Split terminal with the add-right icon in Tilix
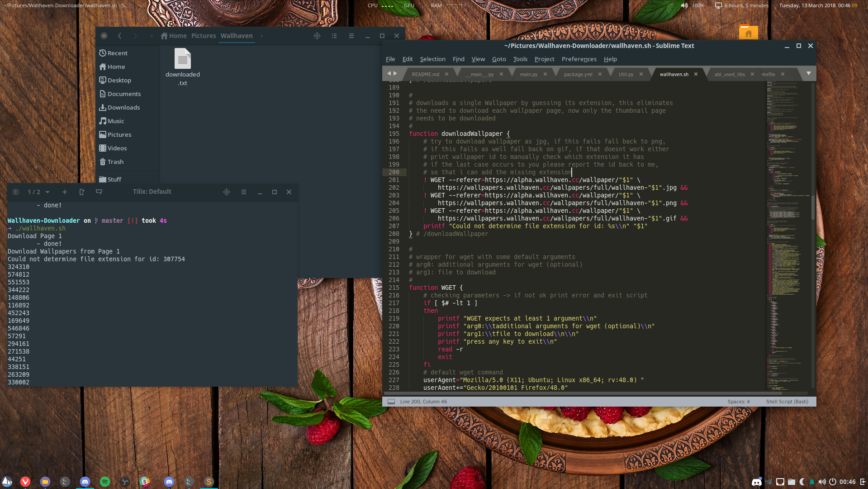Image resolution: width=868 pixels, height=489 pixels. coord(82,192)
